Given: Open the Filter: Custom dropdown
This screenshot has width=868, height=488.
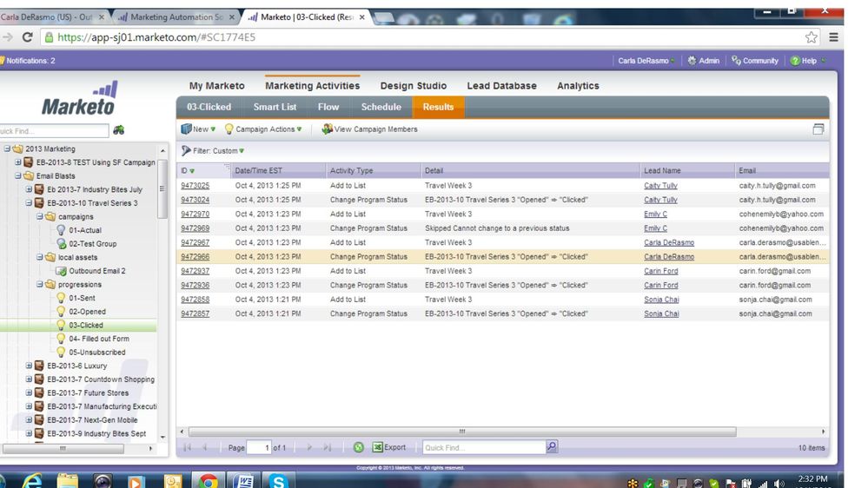Looking at the screenshot, I should (213, 151).
